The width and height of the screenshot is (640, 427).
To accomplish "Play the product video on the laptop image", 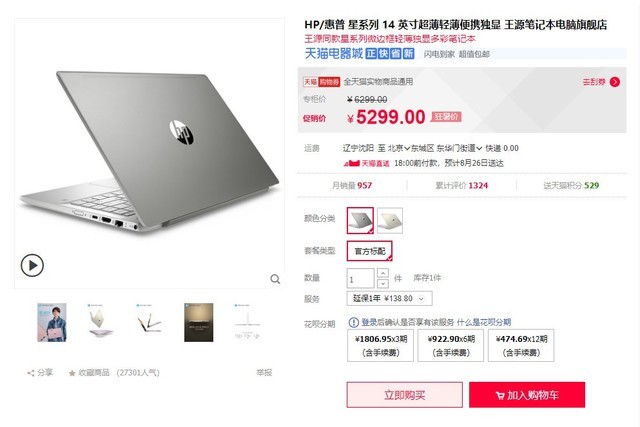I will click(x=32, y=265).
